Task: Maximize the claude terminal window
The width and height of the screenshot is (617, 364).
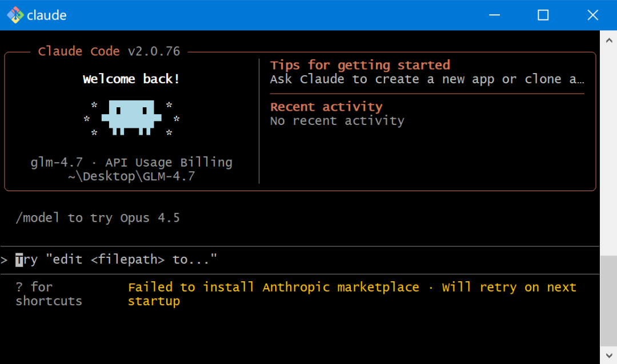Action: 543,15
